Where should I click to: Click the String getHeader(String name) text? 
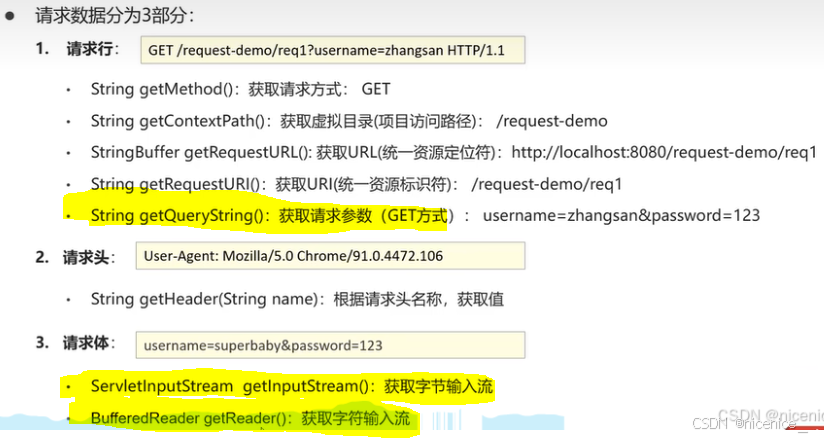point(204,299)
